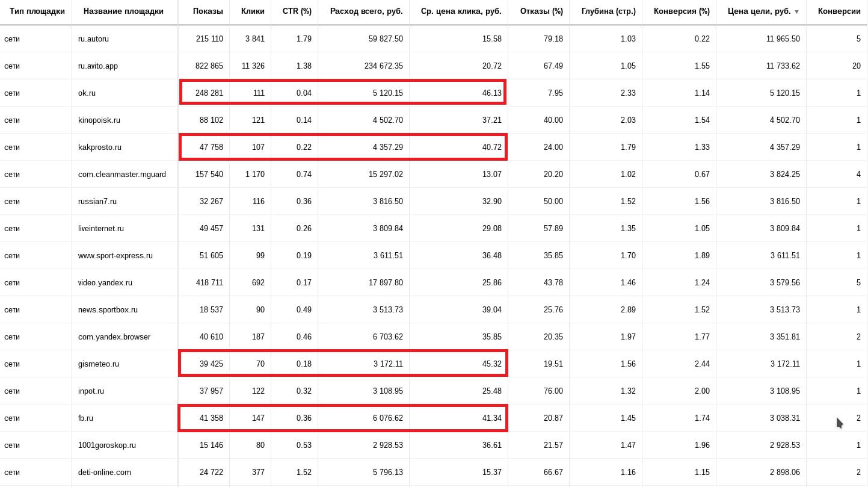Select the ru.avito.app site name
The height and width of the screenshot is (487, 868).
(98, 66)
